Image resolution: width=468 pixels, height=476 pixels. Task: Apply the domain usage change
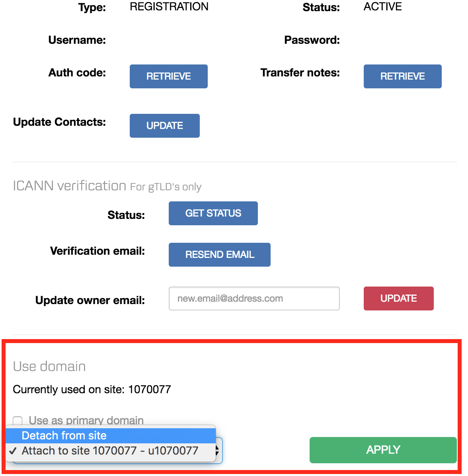click(x=383, y=450)
